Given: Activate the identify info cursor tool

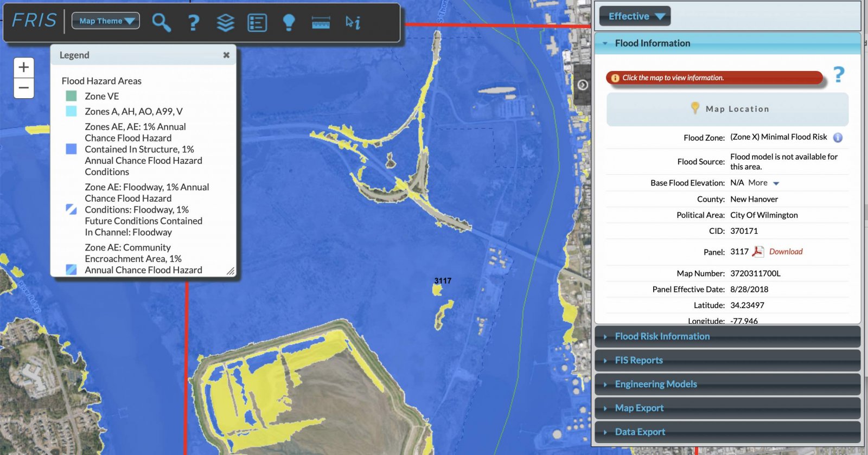Looking at the screenshot, I should click(x=353, y=22).
